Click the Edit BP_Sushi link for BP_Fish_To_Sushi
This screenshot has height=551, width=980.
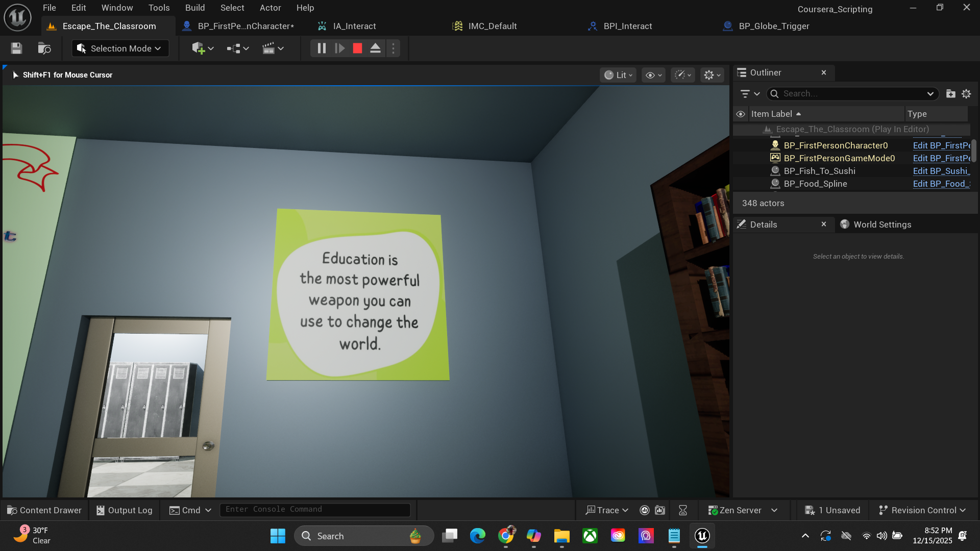click(x=941, y=171)
